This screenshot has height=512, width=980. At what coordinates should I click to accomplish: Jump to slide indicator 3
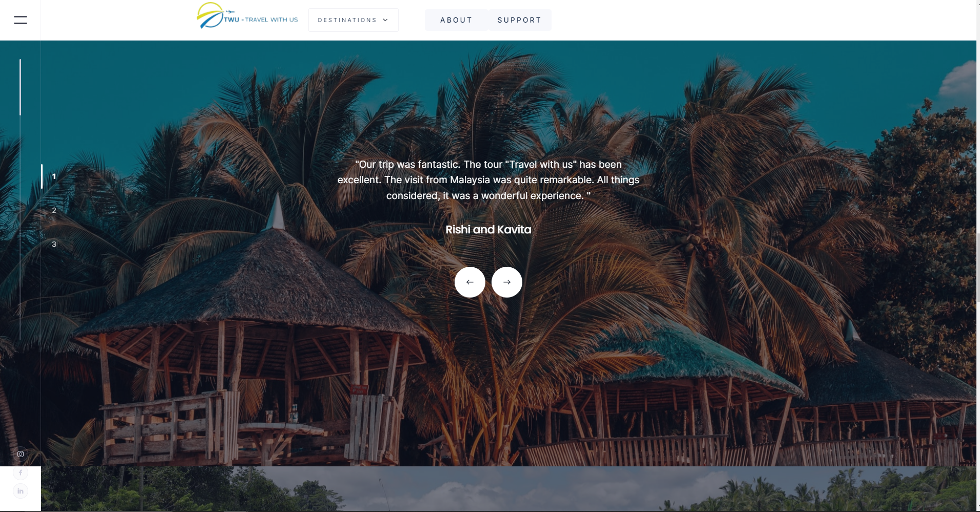[54, 244]
